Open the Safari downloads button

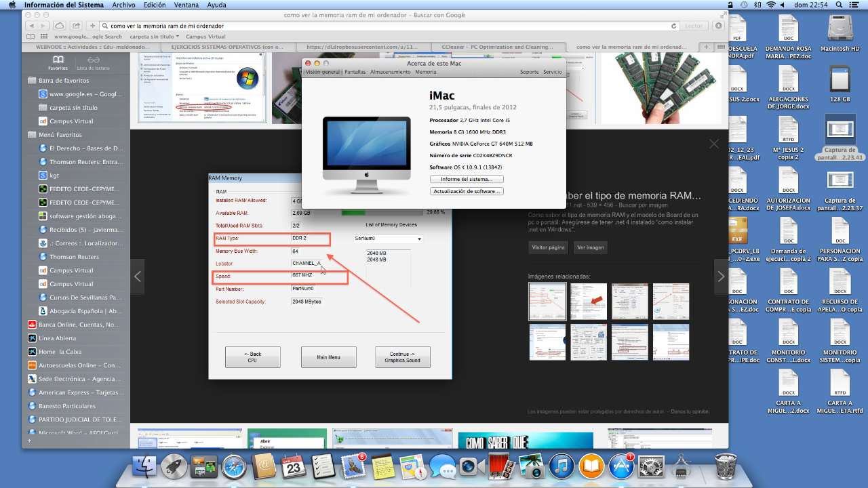click(x=719, y=26)
